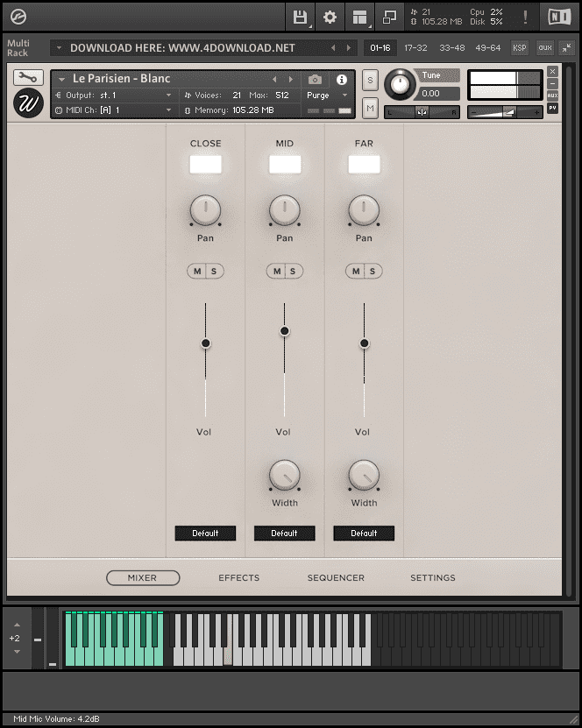The image size is (582, 728).
Task: Solo the MID mic channel
Action: click(293, 272)
